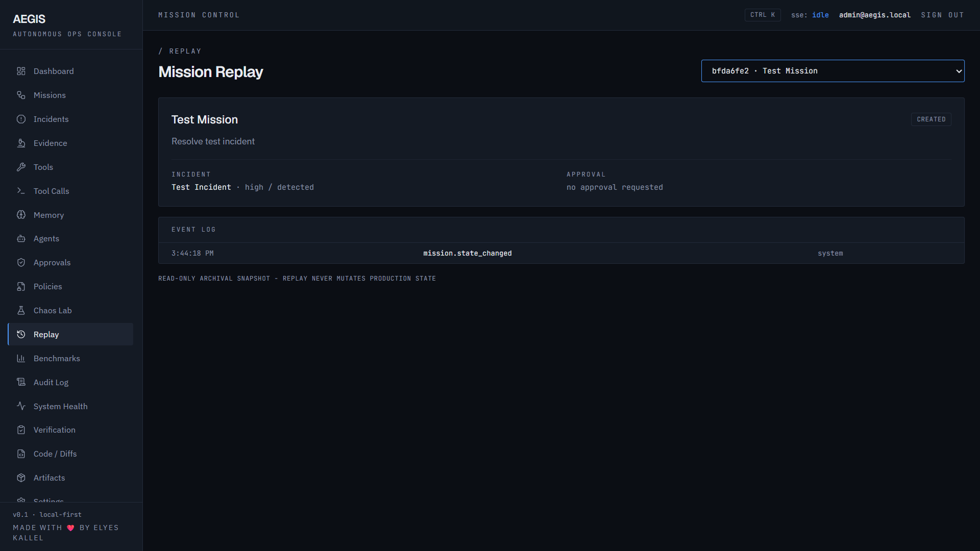This screenshot has height=551, width=980.
Task: Click the Agents robot icon
Action: click(x=21, y=239)
